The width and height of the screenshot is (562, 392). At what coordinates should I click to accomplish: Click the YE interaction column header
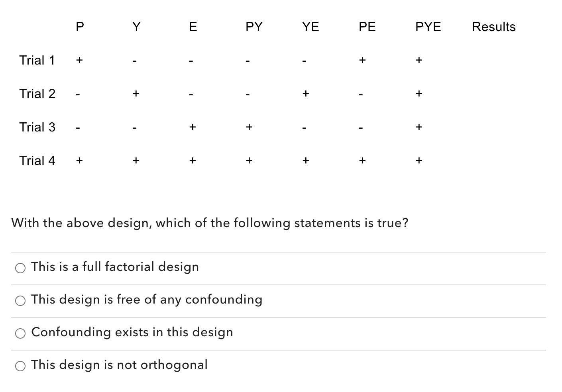pyautogui.click(x=310, y=26)
